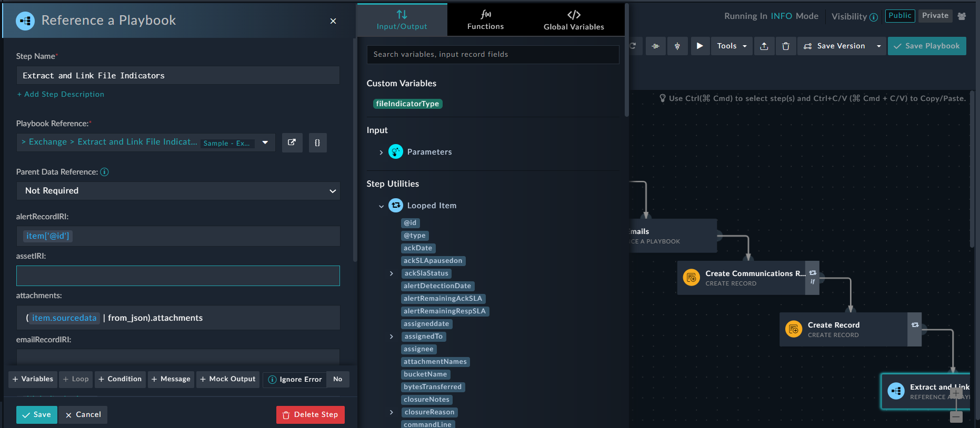Image resolution: width=980 pixels, height=428 pixels.
Task: Select the closureNotes field
Action: click(x=427, y=400)
